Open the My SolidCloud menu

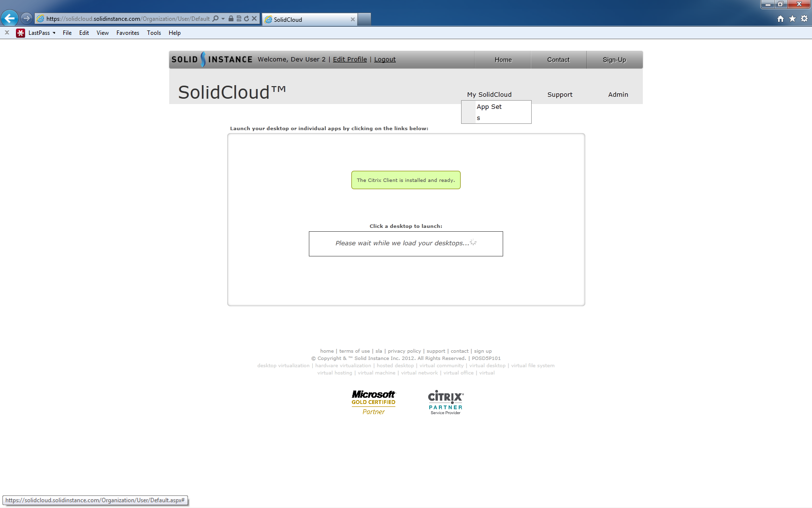(x=489, y=95)
